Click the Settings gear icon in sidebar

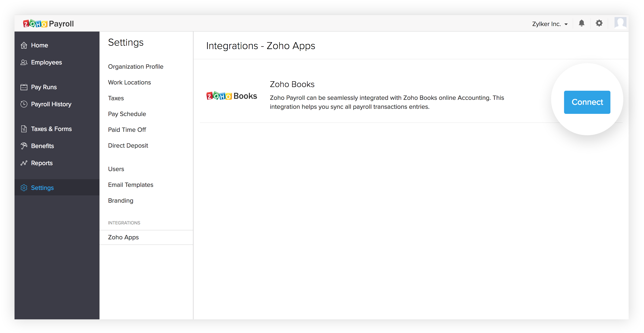click(x=24, y=187)
